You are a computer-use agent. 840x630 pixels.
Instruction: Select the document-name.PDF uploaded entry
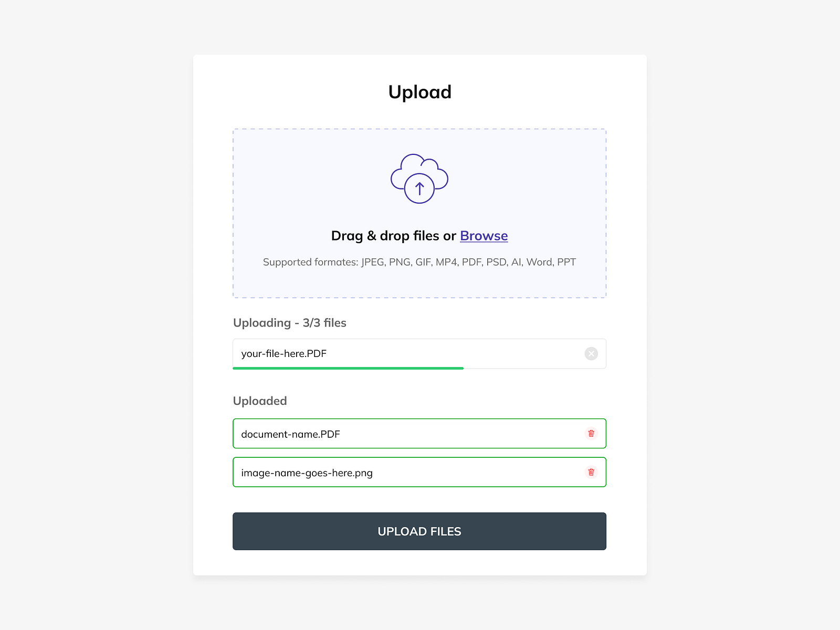pyautogui.click(x=367, y=434)
